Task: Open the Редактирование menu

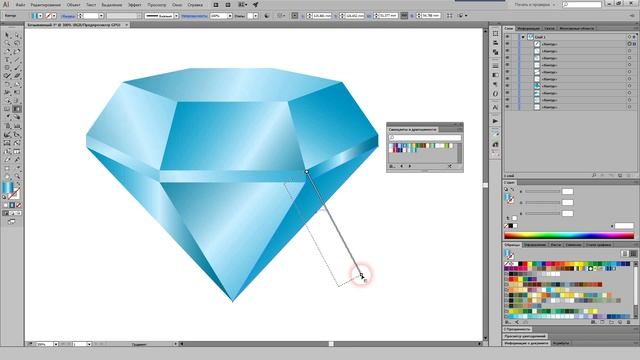Action: click(x=46, y=5)
